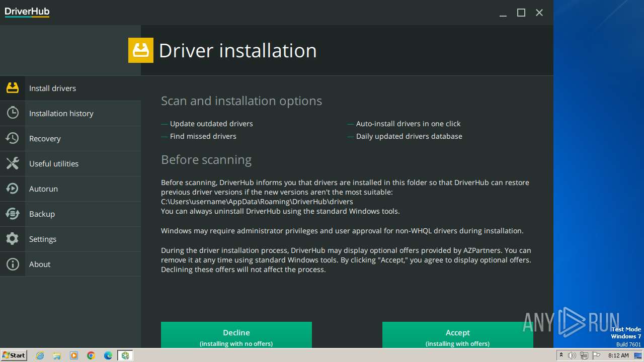Click Accept (installing with offers)
The image size is (644, 362).
(x=458, y=335)
